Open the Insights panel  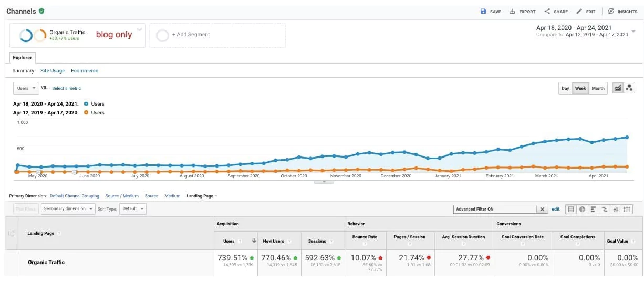click(611, 12)
